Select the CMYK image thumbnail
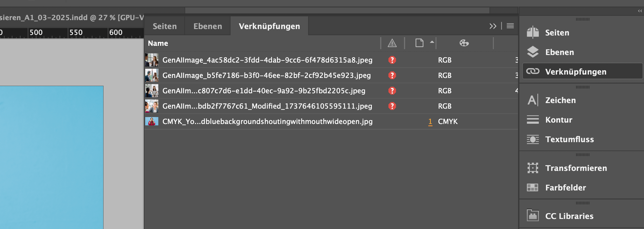 [x=152, y=121]
